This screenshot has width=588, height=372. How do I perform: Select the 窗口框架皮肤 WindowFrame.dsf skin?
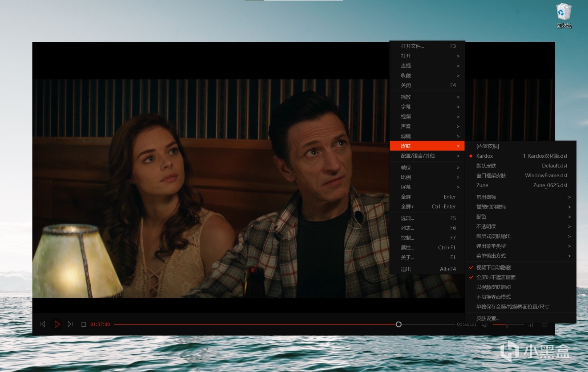[x=521, y=175]
